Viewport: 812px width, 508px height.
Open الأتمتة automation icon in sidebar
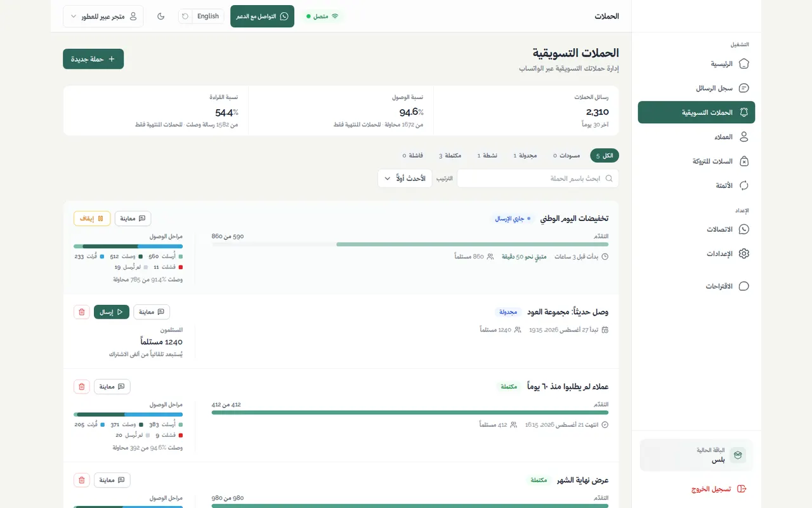click(744, 185)
